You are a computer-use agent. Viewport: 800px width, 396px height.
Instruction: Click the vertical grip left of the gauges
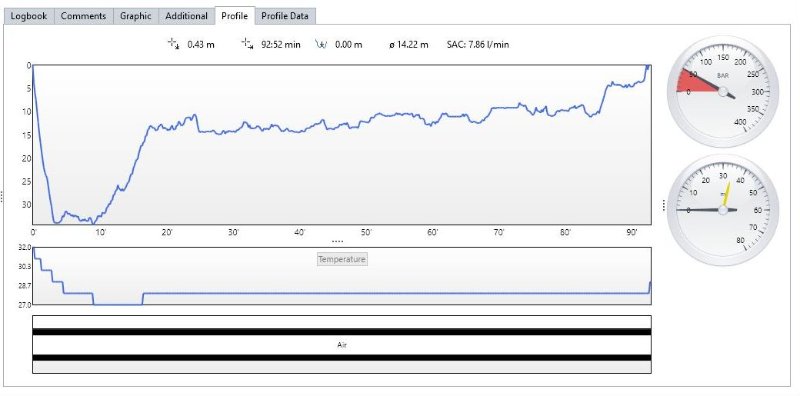[663, 205]
